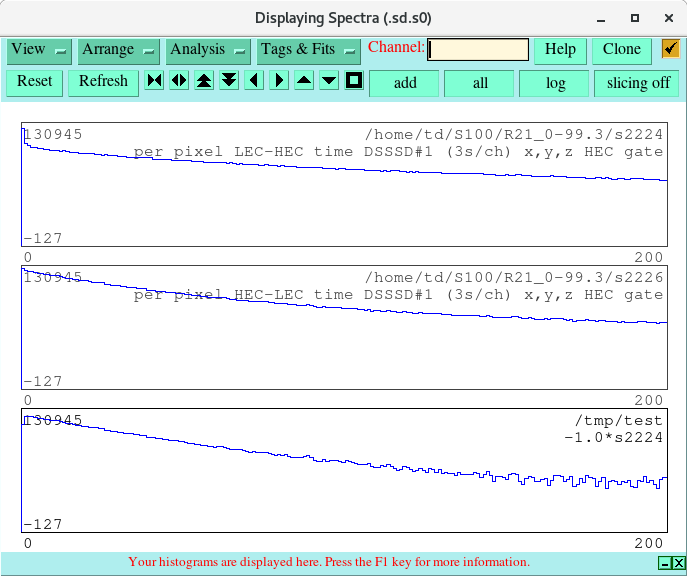This screenshot has height=576, width=687.
Task: Click the double down arrows icon
Action: point(229,81)
